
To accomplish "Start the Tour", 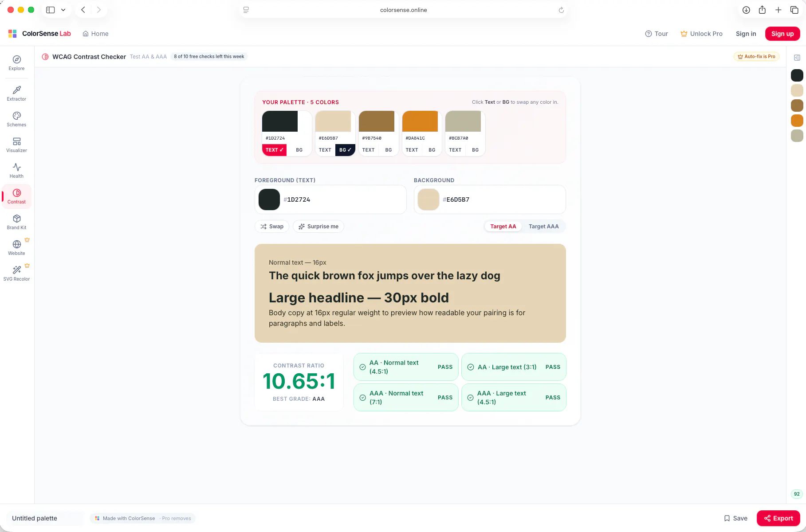I will (x=657, y=34).
